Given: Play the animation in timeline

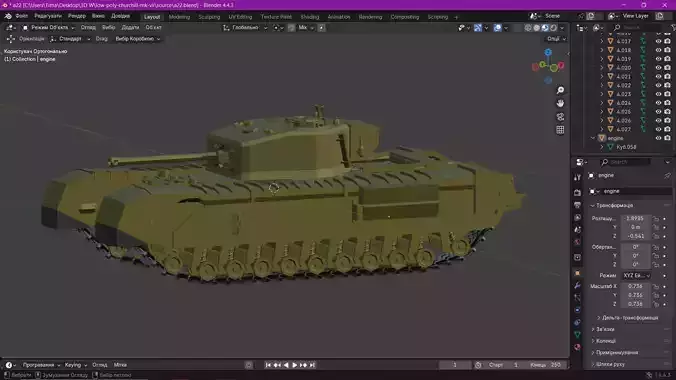Looking at the screenshot, I should click(295, 365).
